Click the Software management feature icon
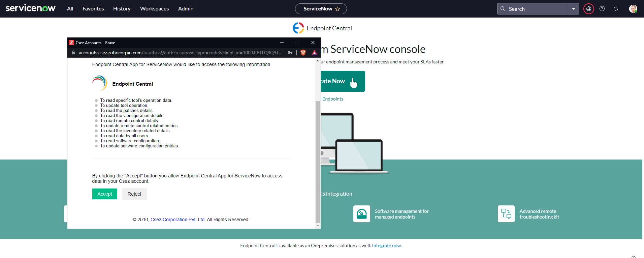Image resolution: width=644 pixels, height=258 pixels. [x=361, y=214]
